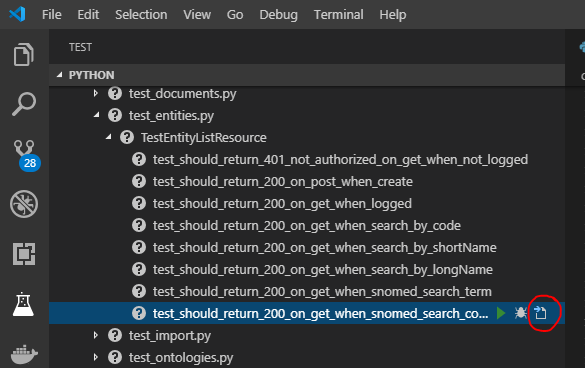Collapse test_entities.py node
Viewport: 585px width, 368px height.
(97, 115)
